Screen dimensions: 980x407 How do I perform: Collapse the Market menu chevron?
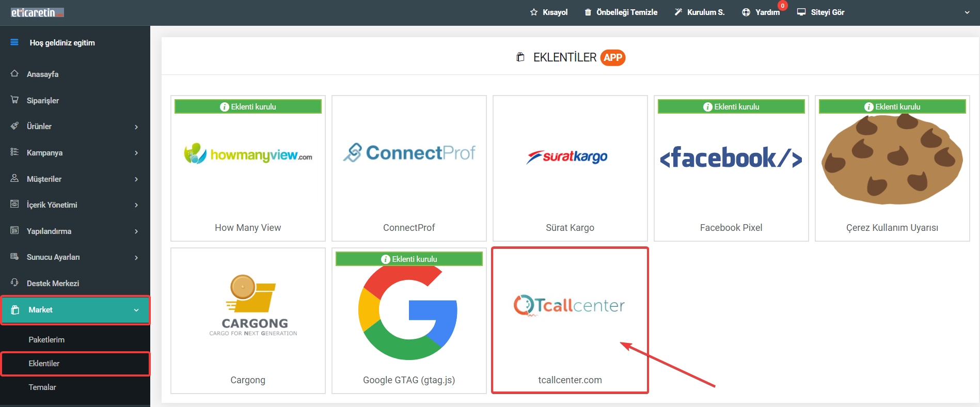tap(136, 310)
